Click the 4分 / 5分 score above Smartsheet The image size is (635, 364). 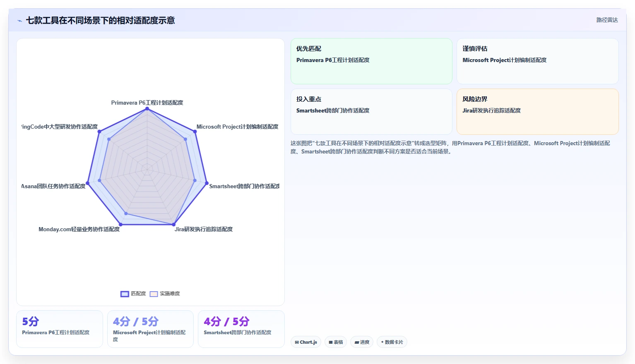point(226,321)
